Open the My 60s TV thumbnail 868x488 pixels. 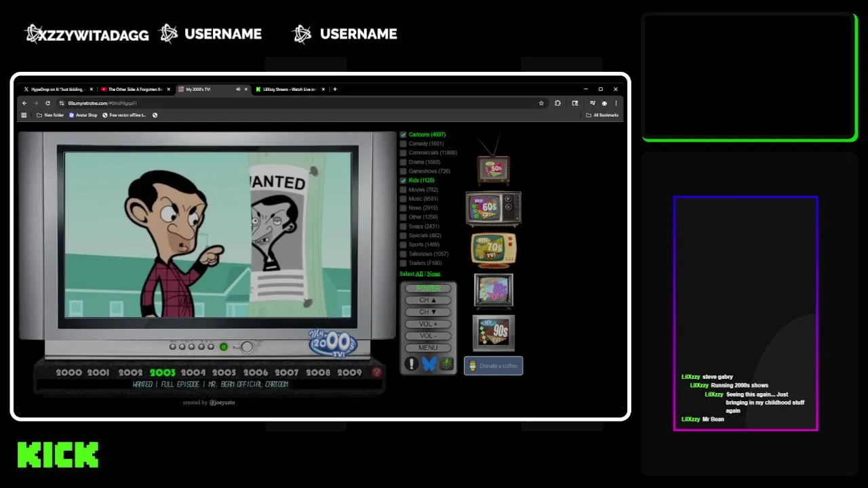tap(493, 208)
